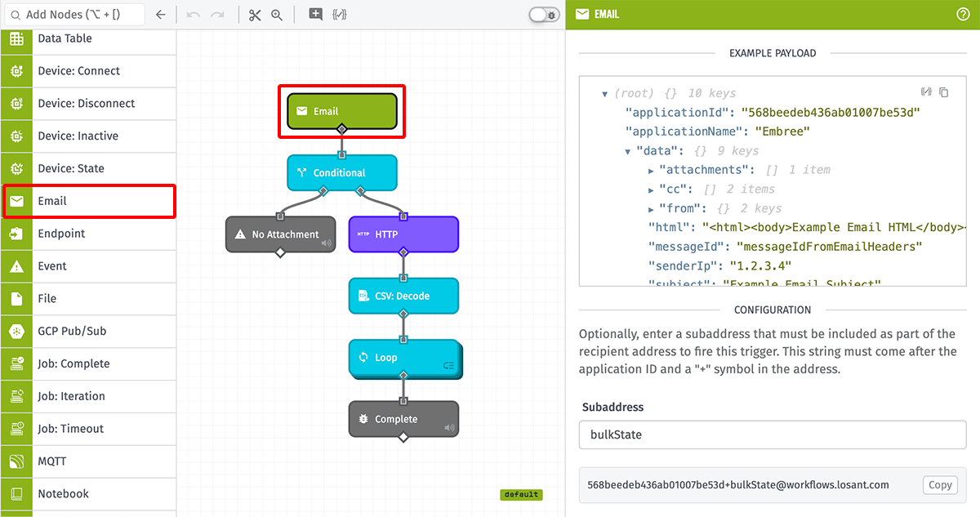This screenshot has width=980, height=517.
Task: Collapse the "data" payload key
Action: pos(628,151)
